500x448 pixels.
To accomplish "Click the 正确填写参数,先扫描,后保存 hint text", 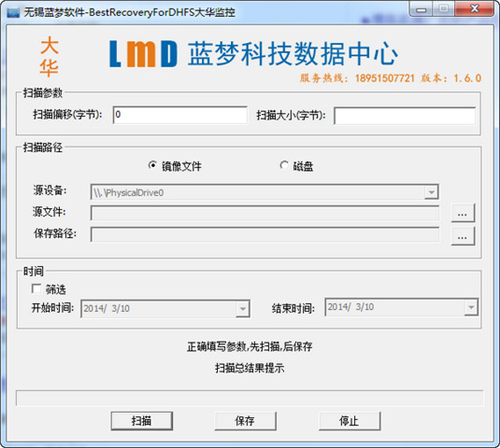I will [250, 347].
